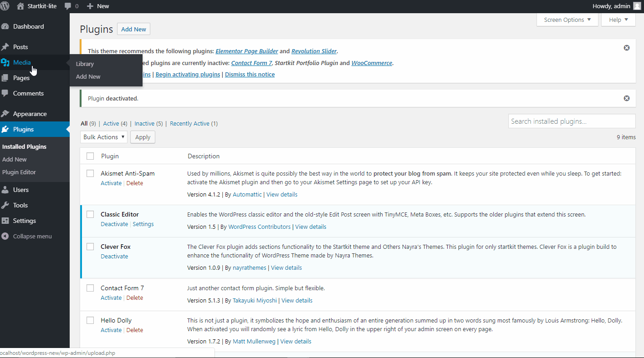Open Matt Mullenweg author link

pos(254,341)
